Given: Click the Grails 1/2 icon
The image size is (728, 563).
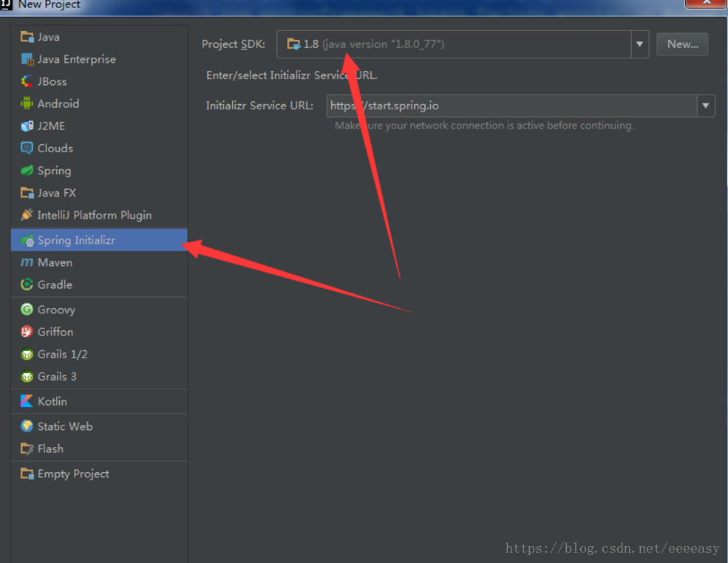Looking at the screenshot, I should point(27,354).
